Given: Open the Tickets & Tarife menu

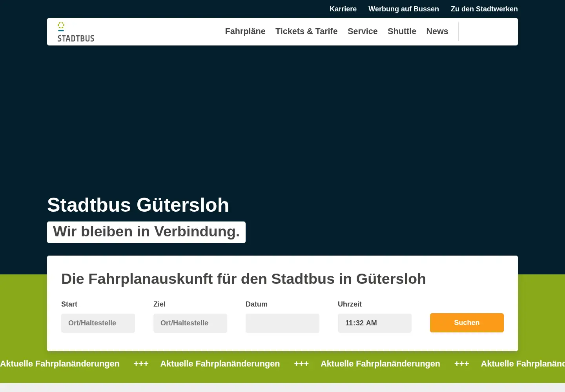Looking at the screenshot, I should 306,31.
